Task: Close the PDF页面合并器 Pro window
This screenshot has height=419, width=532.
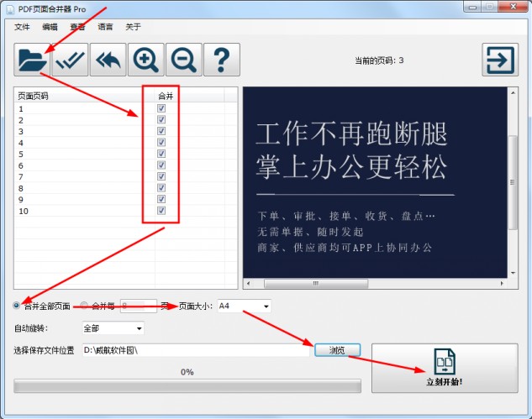Action: click(x=513, y=7)
